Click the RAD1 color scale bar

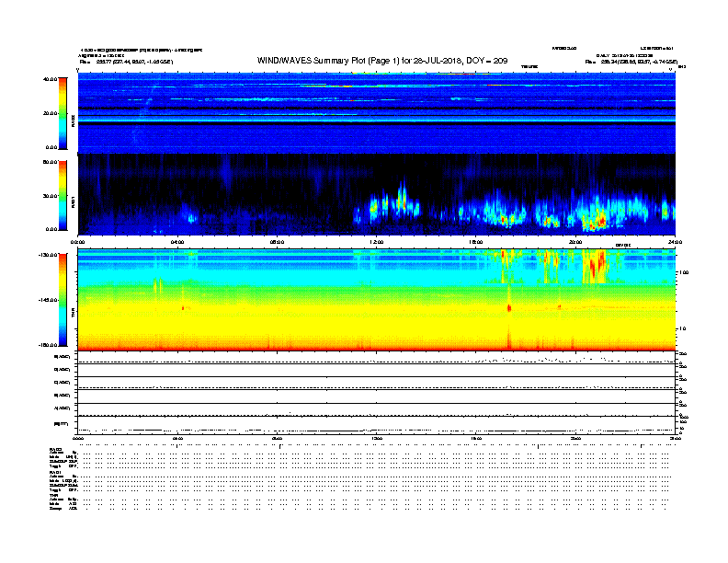tap(63, 196)
